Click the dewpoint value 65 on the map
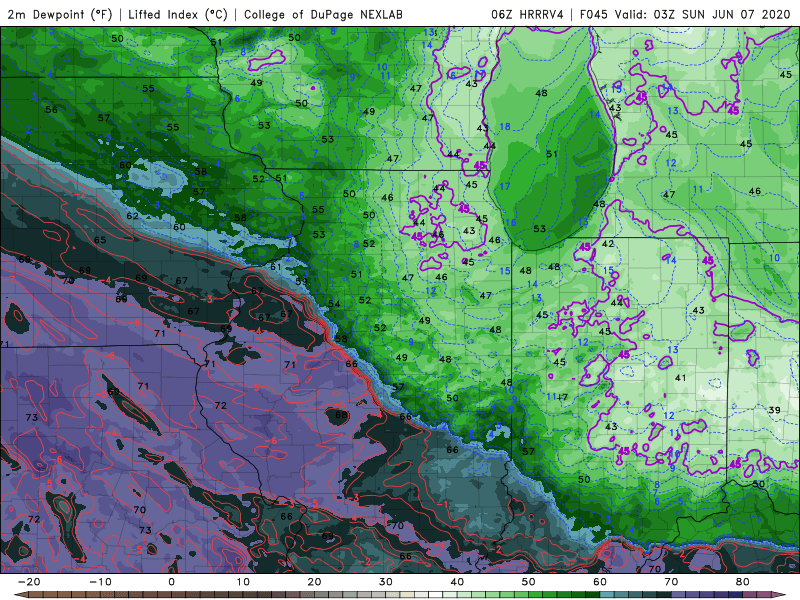Image resolution: width=800 pixels, height=600 pixels. point(100,240)
